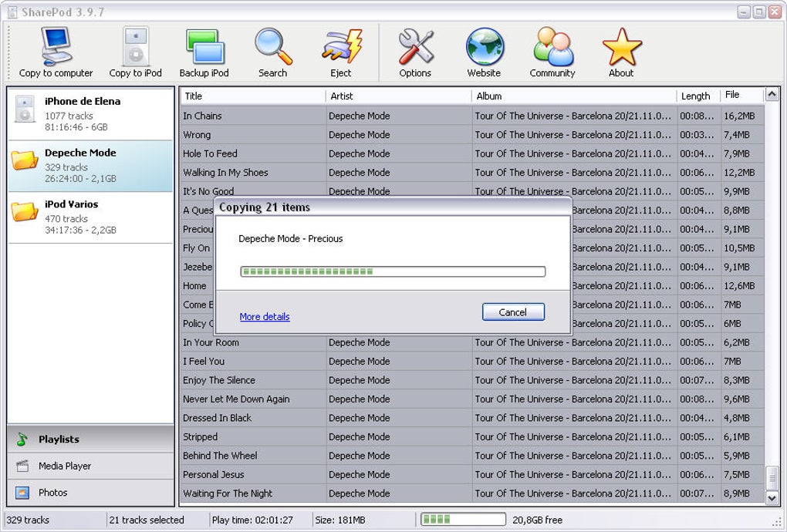The width and height of the screenshot is (787, 532).
Task: Select the track It's No Good
Action: [471, 190]
